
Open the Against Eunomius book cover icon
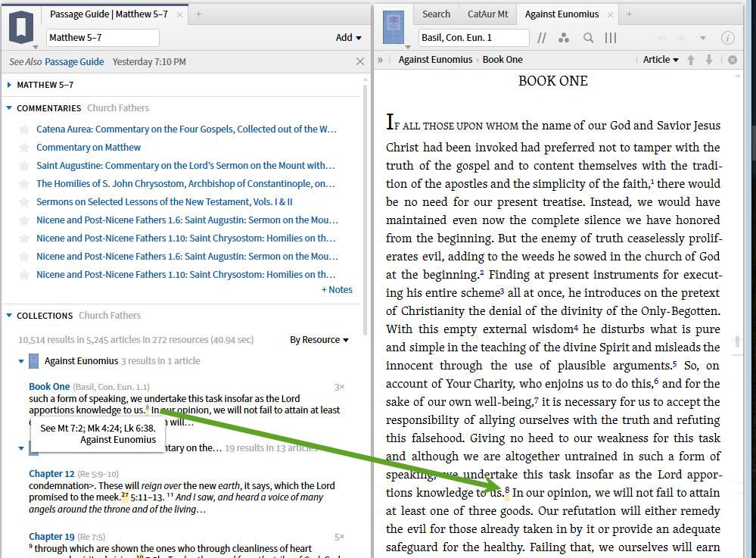[x=394, y=28]
